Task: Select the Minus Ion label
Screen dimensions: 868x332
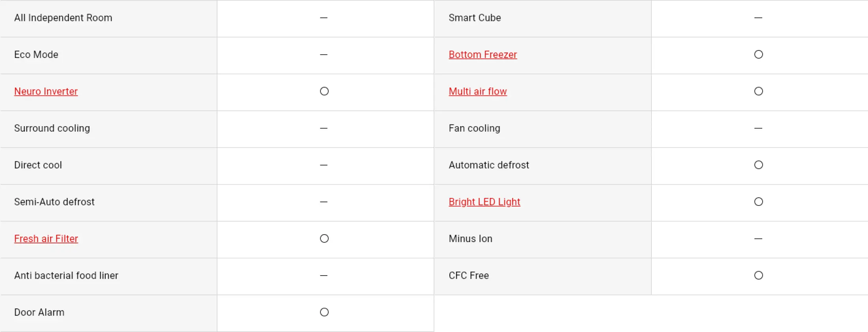Action: click(x=470, y=239)
